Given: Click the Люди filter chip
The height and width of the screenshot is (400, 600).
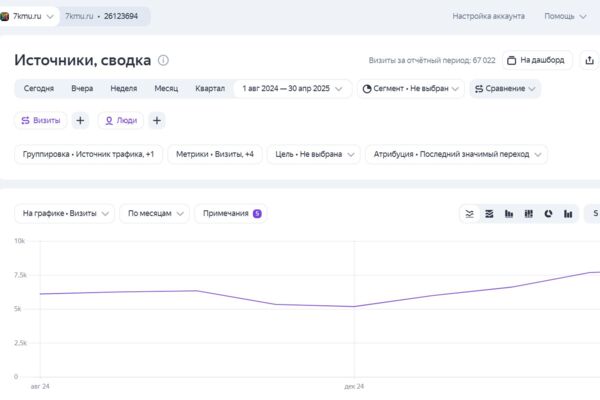Looking at the screenshot, I should 121,121.
